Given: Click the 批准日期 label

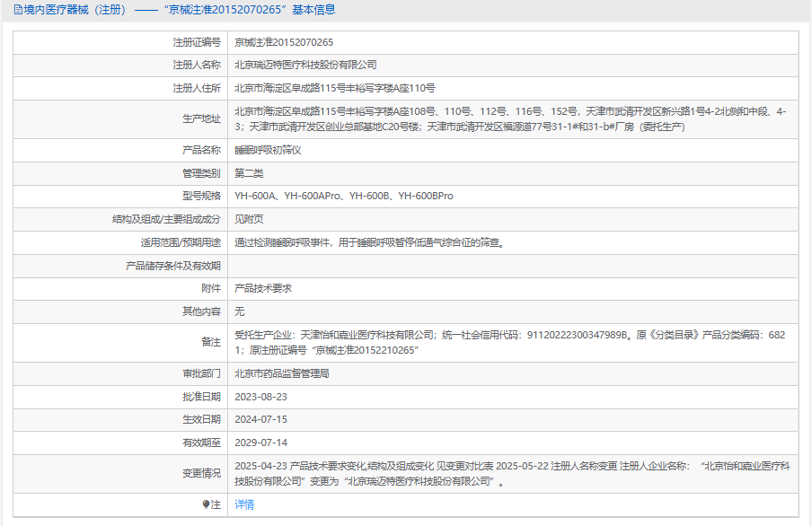Looking at the screenshot, I should 201,397.
